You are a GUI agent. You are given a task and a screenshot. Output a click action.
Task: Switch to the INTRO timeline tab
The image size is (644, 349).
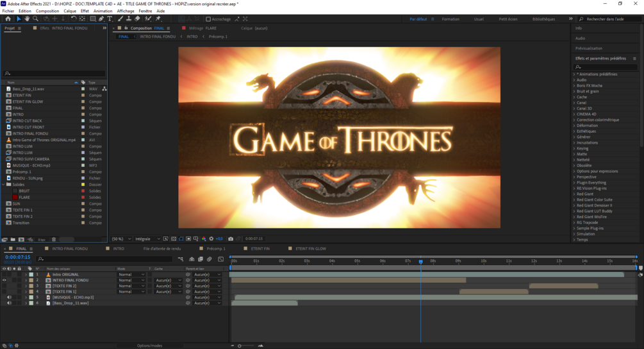119,249
